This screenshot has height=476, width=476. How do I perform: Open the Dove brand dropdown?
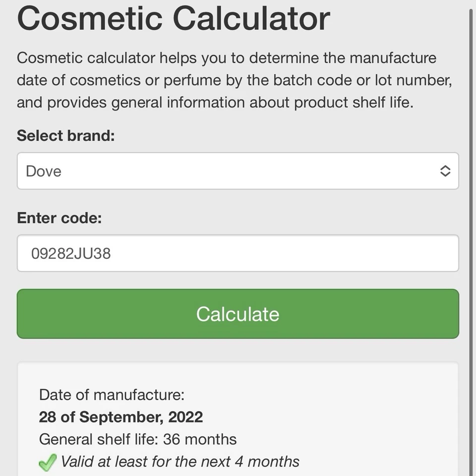point(238,171)
